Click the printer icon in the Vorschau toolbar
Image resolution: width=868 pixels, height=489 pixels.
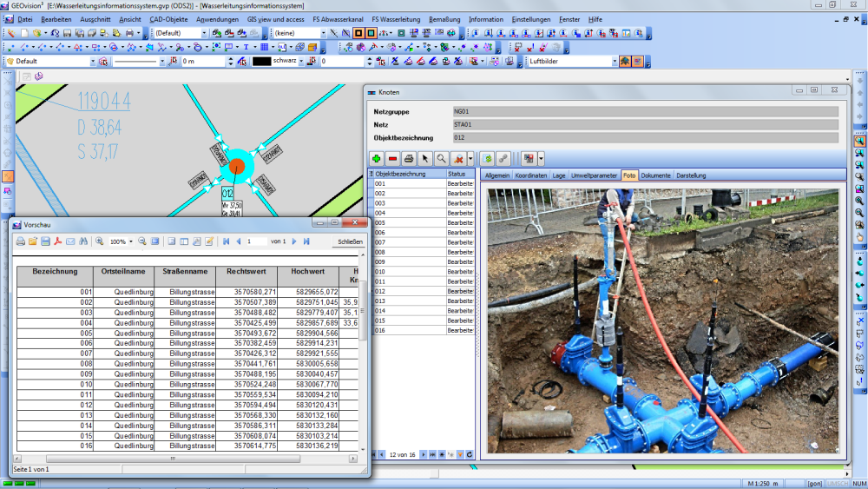[x=21, y=241]
